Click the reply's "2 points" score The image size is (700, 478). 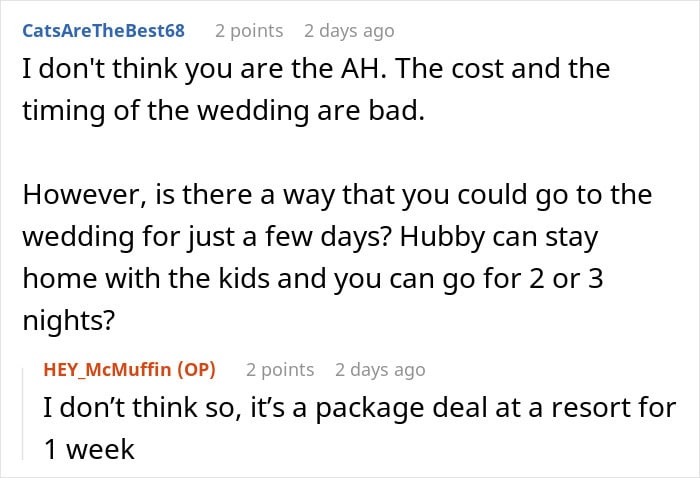coord(280,370)
